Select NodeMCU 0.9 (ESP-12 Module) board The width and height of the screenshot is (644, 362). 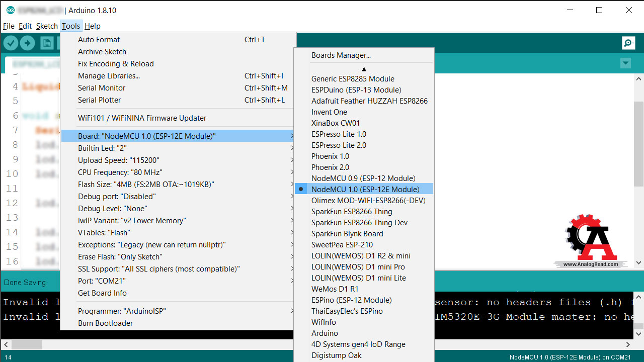(364, 178)
